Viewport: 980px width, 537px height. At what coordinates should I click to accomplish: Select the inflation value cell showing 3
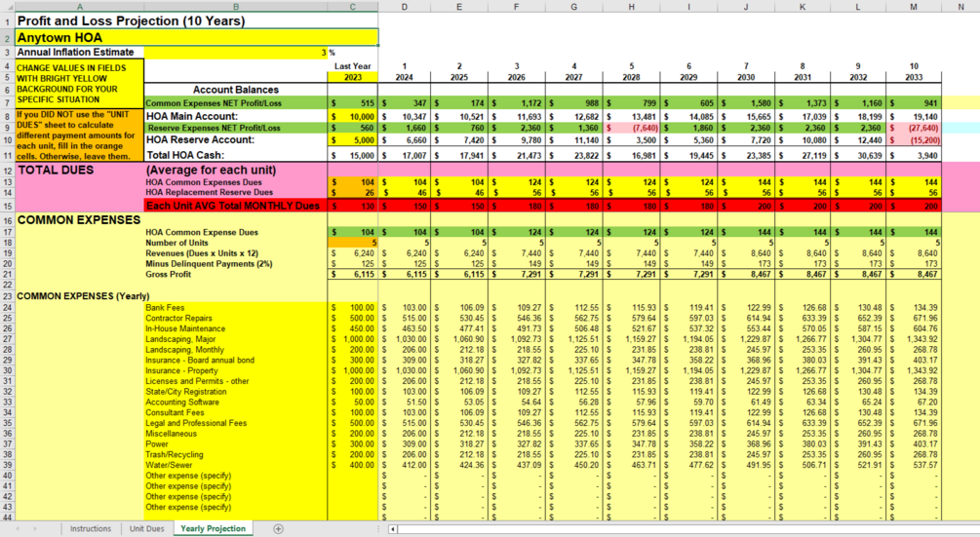(x=236, y=53)
